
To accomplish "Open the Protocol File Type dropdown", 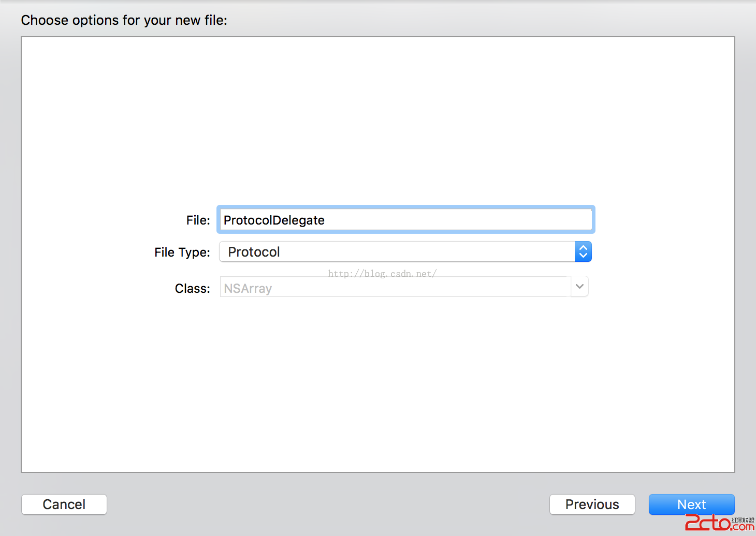I will click(399, 252).
